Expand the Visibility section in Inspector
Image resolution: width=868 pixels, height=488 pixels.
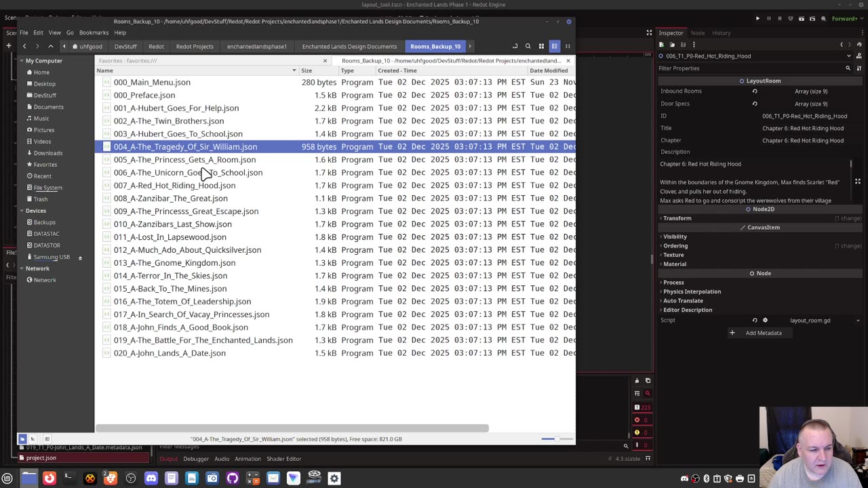coord(675,237)
